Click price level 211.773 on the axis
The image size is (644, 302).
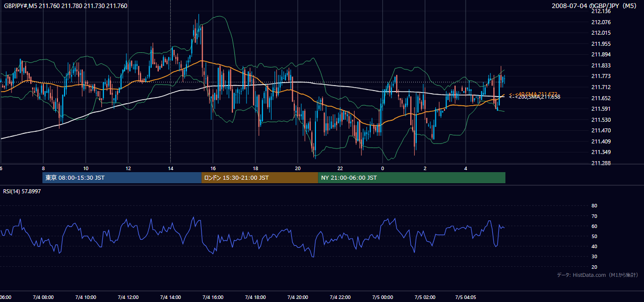pyautogui.click(x=601, y=77)
